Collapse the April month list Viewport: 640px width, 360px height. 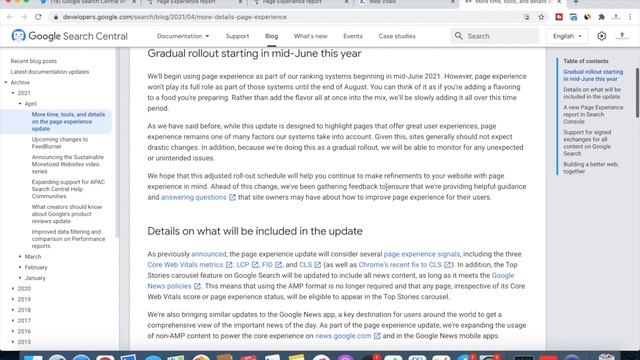click(20, 104)
